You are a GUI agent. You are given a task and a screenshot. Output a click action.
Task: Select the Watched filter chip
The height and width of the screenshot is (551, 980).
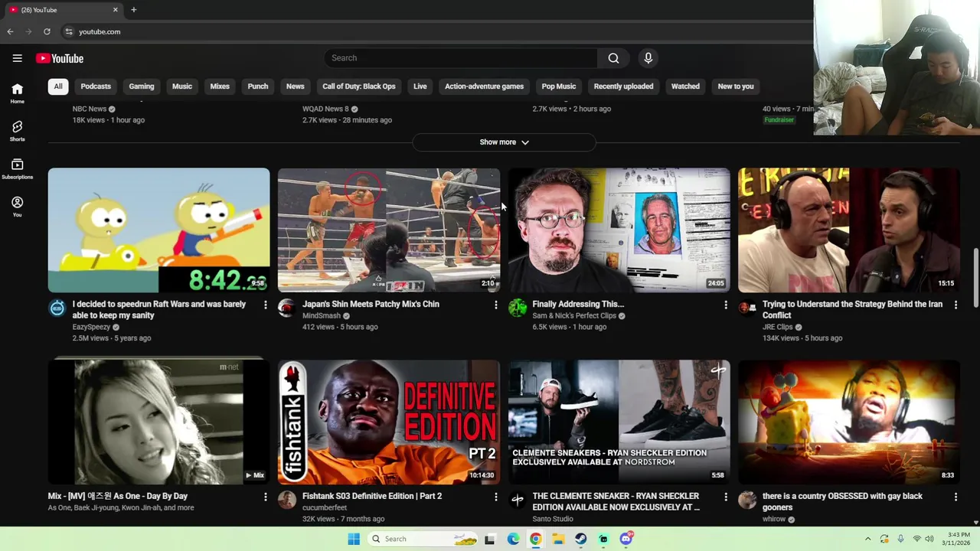click(x=685, y=86)
